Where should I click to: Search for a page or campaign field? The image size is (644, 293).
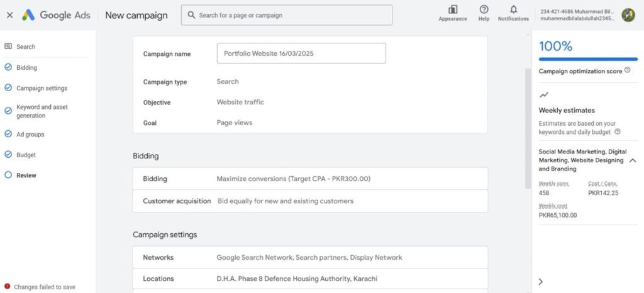(287, 15)
